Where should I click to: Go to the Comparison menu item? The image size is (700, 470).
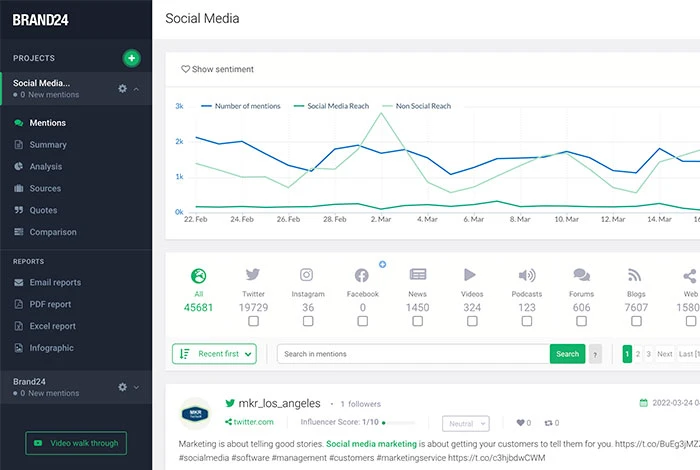[52, 232]
